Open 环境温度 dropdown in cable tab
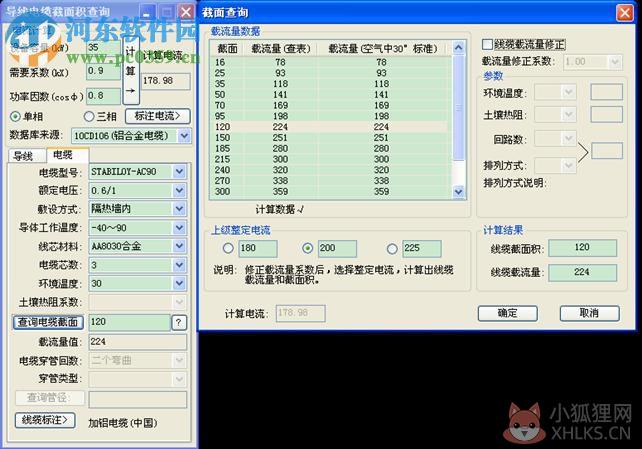This screenshot has height=449, width=642. pyautogui.click(x=179, y=283)
